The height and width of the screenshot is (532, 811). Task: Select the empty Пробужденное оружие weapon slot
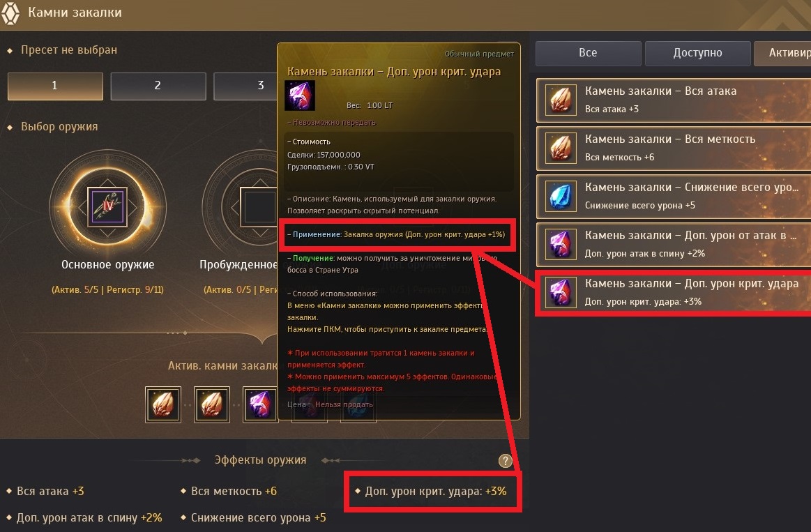coord(259,207)
